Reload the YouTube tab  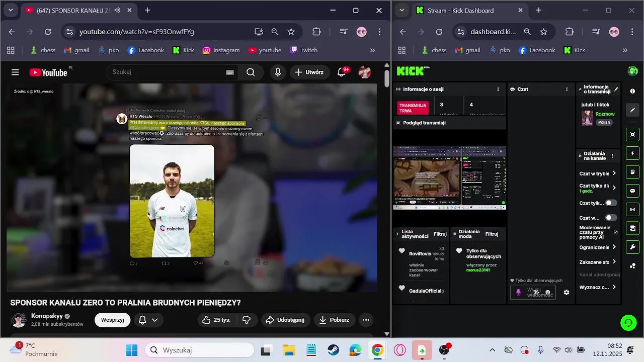pyautogui.click(x=48, y=32)
